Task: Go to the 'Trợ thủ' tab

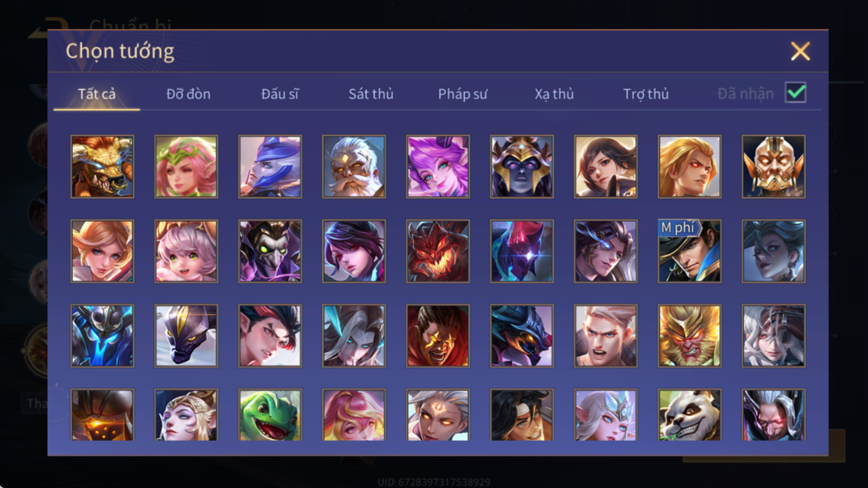Action: click(x=646, y=94)
